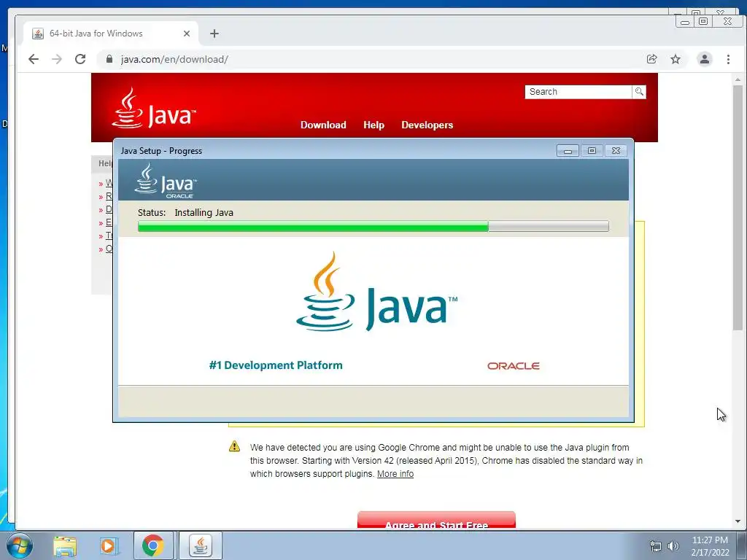This screenshot has height=560, width=747.
Task: Open the clock showing 11:27 PM
Action: point(710,546)
